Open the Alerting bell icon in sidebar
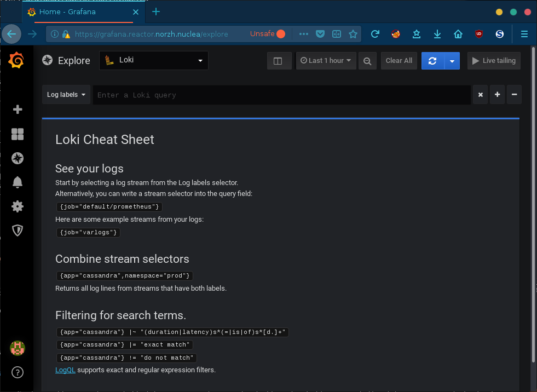 click(x=18, y=182)
